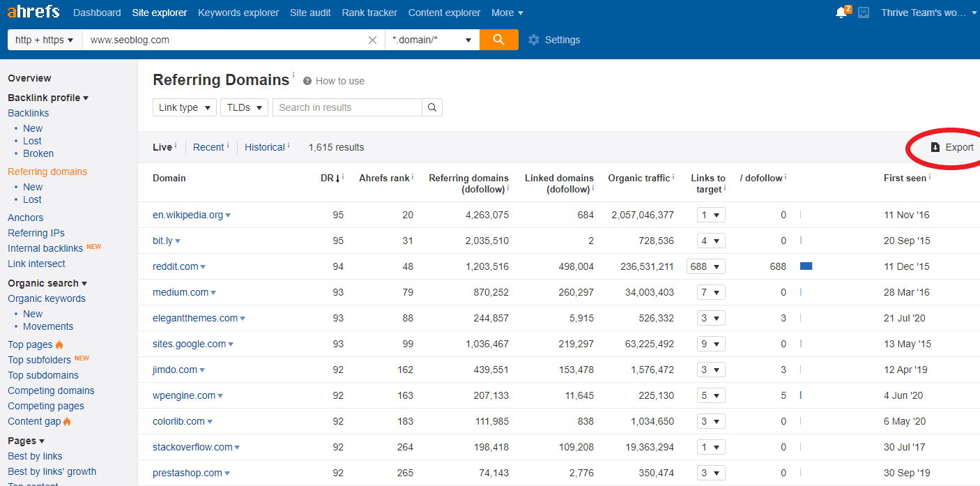Click the ahrefs logo
980x486 pixels.
(x=33, y=12)
